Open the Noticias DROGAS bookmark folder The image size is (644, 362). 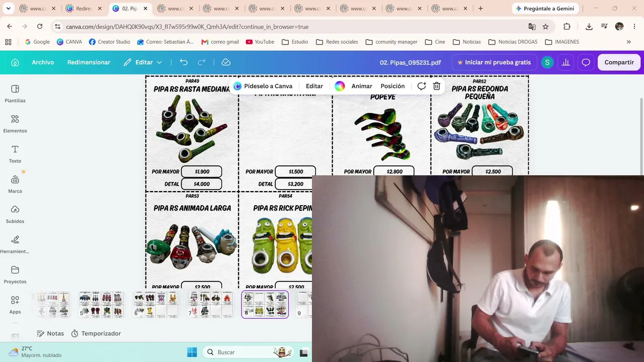tap(513, 42)
